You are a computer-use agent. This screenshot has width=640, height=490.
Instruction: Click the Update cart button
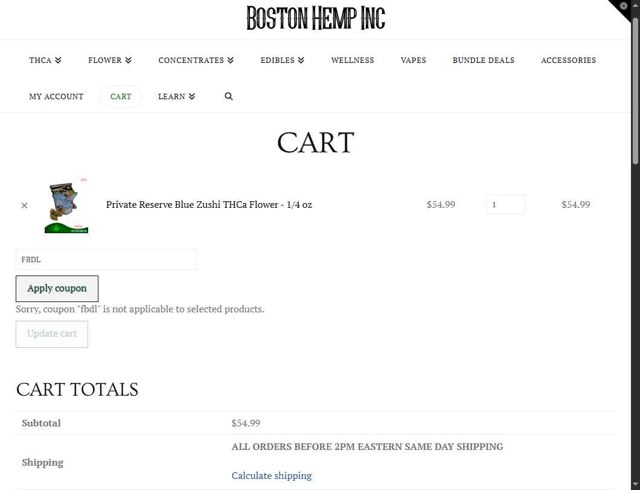(x=52, y=334)
